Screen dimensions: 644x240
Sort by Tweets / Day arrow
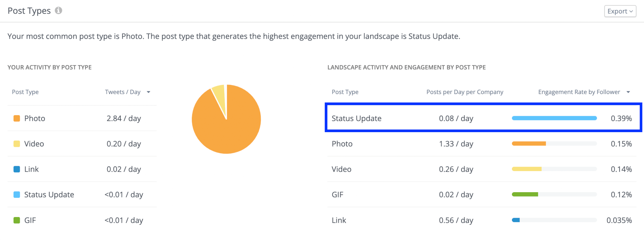[148, 92]
